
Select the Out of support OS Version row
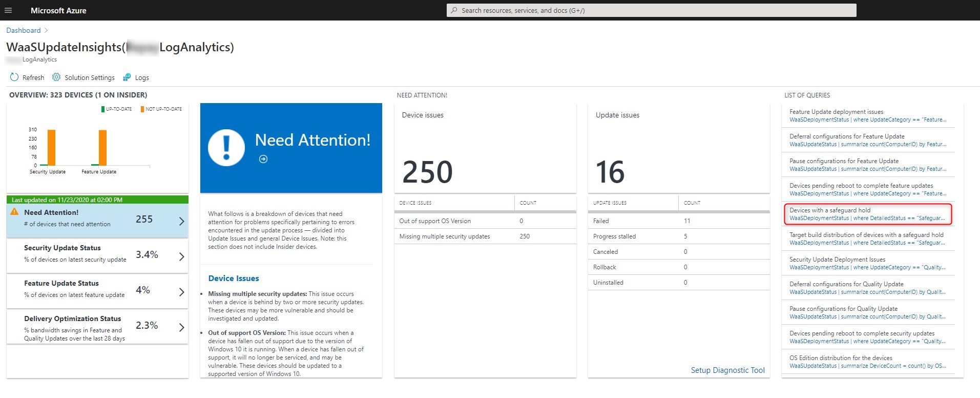coord(485,221)
